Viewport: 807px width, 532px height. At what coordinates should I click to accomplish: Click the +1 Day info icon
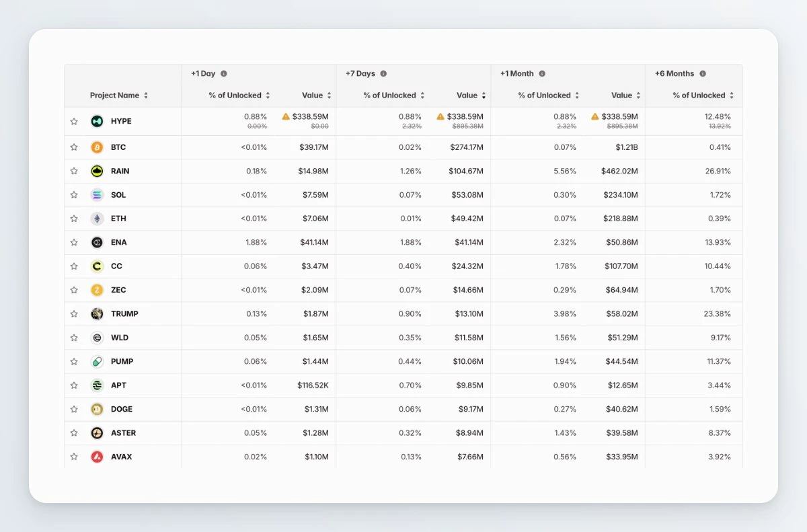click(224, 74)
